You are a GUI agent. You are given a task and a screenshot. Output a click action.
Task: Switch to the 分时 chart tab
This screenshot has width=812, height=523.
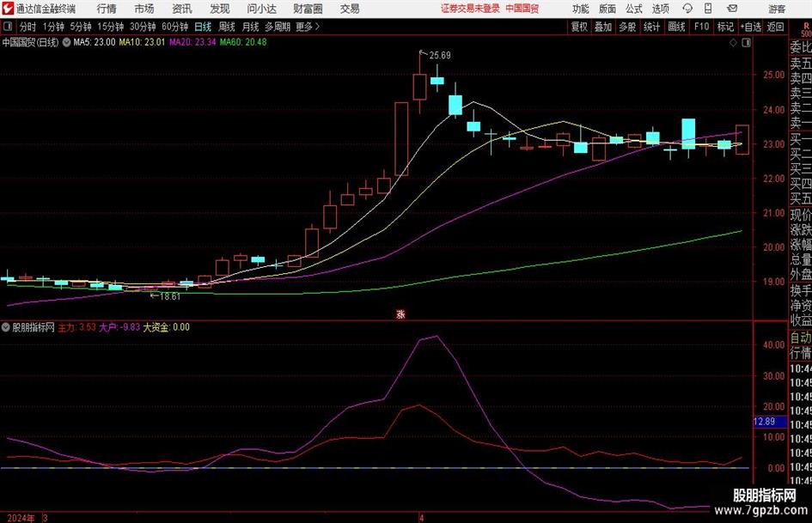[28, 27]
